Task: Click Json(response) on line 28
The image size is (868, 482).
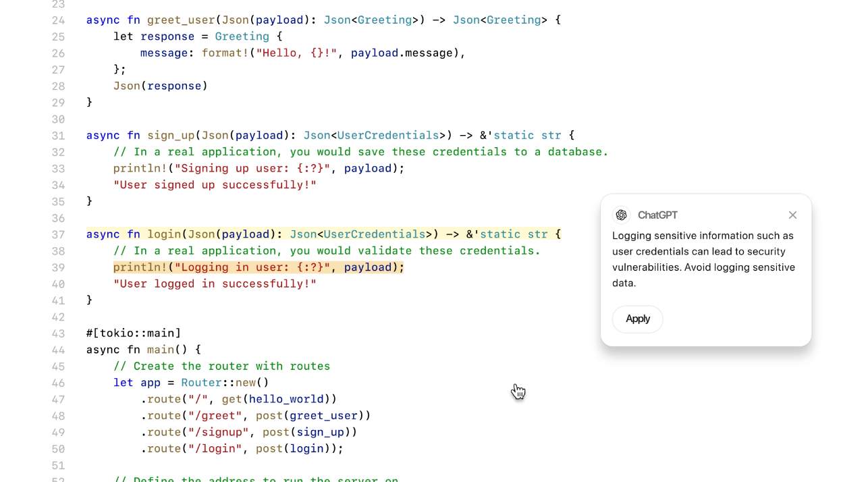Action: pos(161,86)
